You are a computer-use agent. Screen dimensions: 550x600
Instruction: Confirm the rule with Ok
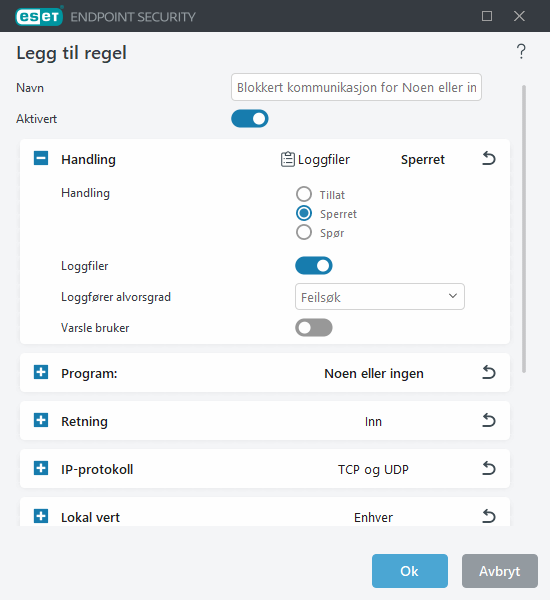[x=410, y=571]
